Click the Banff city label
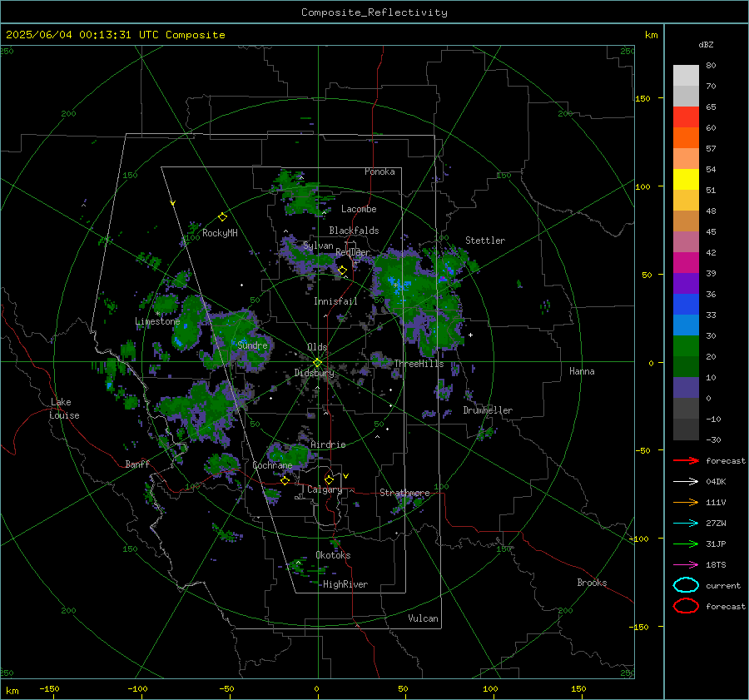This screenshot has width=749, height=700. click(x=137, y=464)
